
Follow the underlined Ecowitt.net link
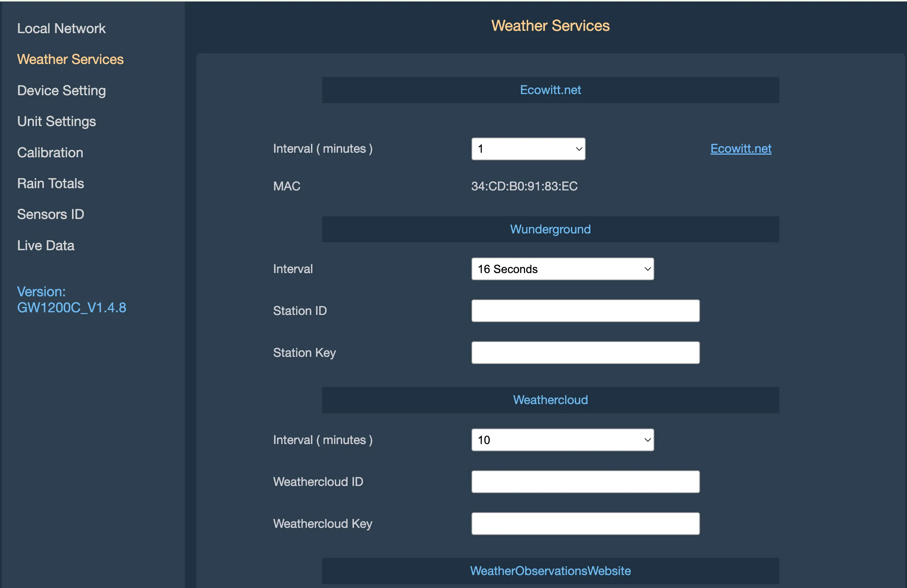coord(741,149)
